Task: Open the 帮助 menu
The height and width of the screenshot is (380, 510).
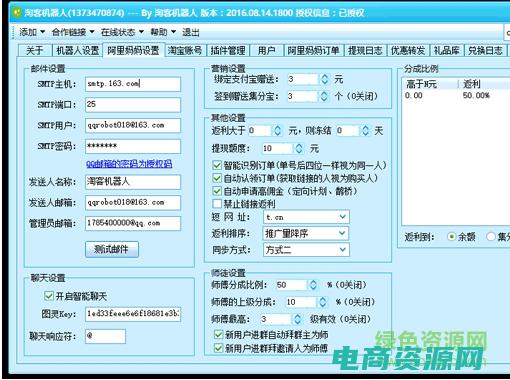Action: click(x=163, y=32)
